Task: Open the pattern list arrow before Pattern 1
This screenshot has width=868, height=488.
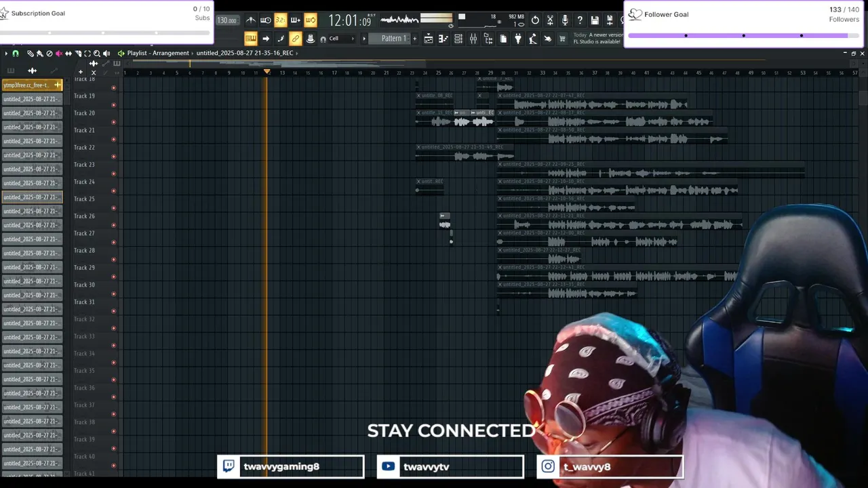Action: pos(363,39)
